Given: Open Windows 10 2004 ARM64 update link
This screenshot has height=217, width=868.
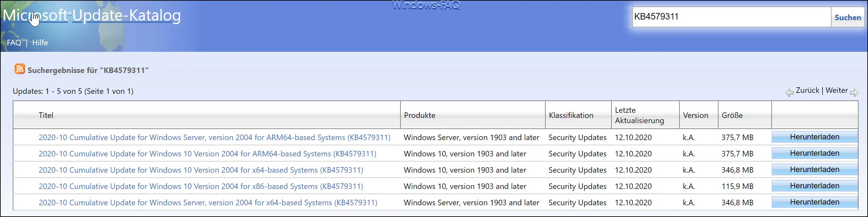Looking at the screenshot, I should click(x=207, y=154).
